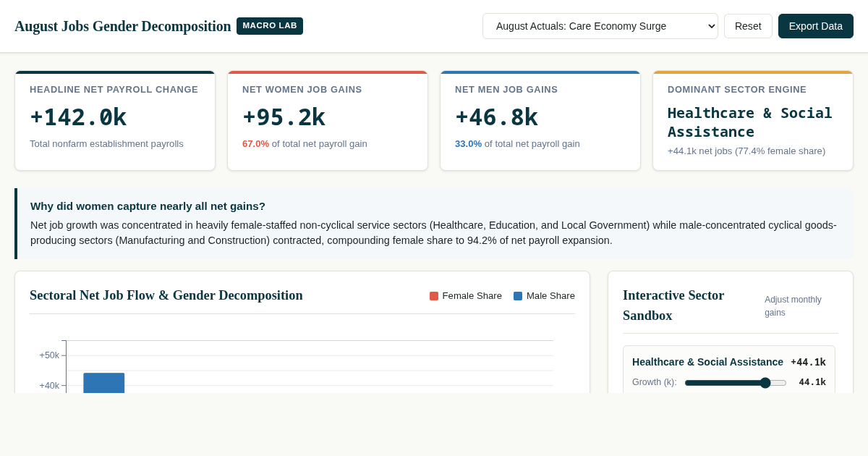Click the Reset button

pyautogui.click(x=748, y=26)
